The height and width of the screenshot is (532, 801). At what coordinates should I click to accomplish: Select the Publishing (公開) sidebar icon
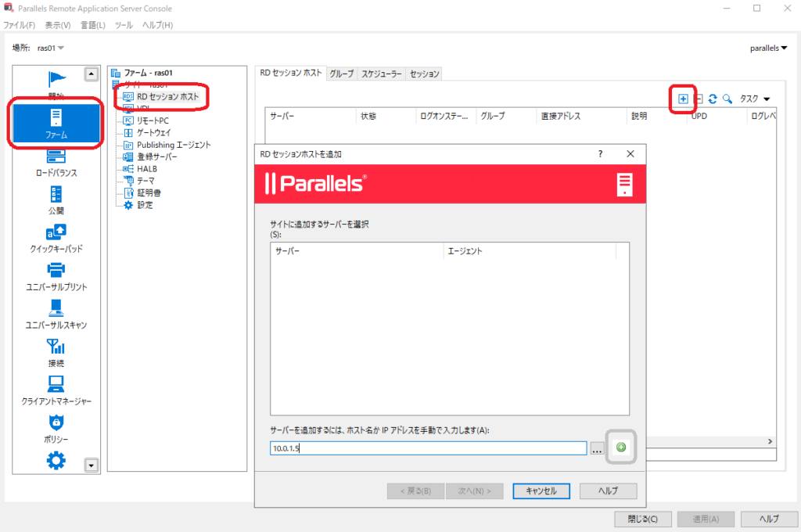click(x=56, y=199)
